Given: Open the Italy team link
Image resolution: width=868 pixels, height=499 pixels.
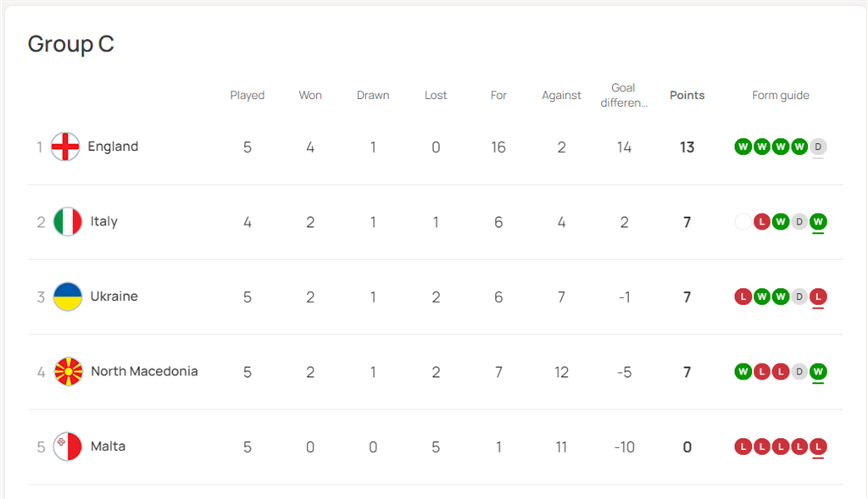Looking at the screenshot, I should [104, 222].
